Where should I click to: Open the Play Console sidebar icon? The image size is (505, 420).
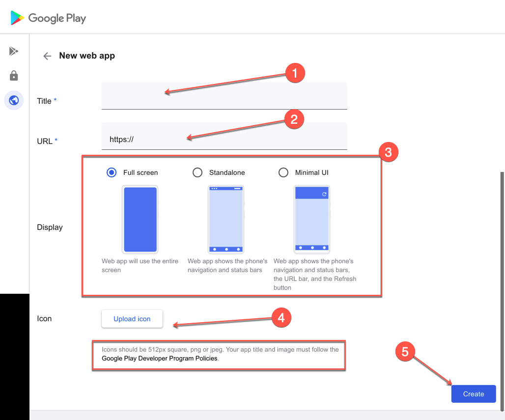(x=13, y=51)
